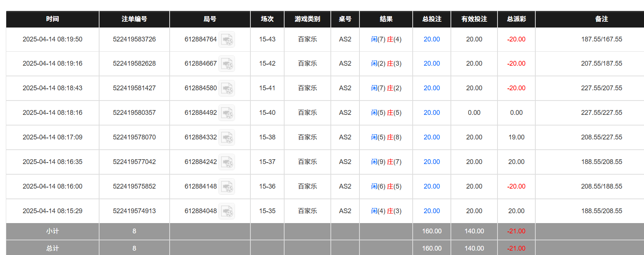Click the 小计 subtotal row label
The height and width of the screenshot is (255, 644).
tap(53, 231)
